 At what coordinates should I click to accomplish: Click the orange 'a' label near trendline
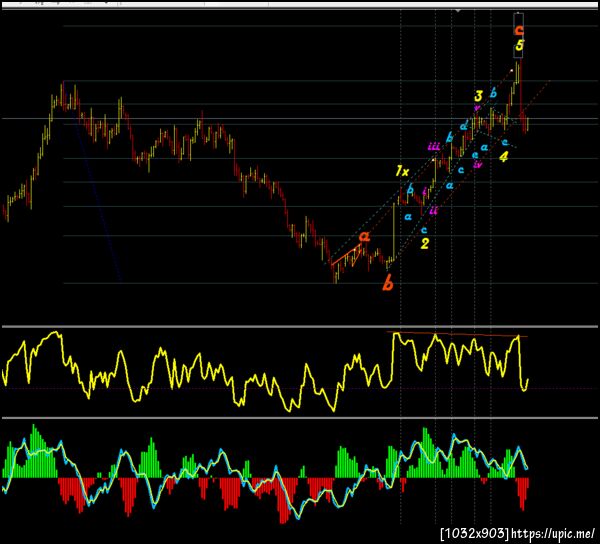click(365, 236)
